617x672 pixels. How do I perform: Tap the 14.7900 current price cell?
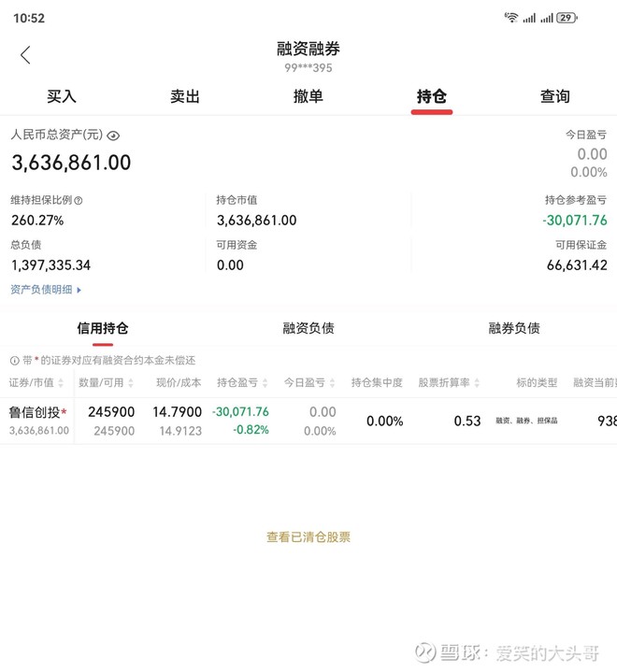click(177, 412)
